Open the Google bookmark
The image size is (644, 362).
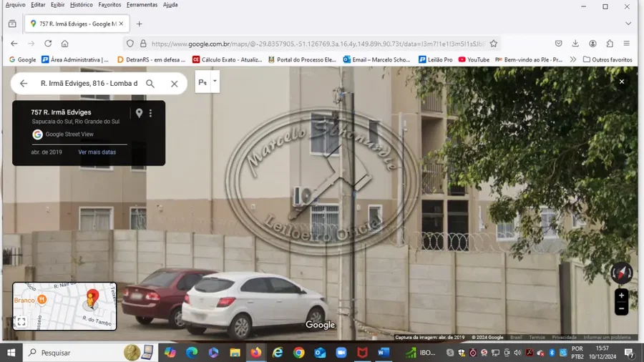[23, 59]
